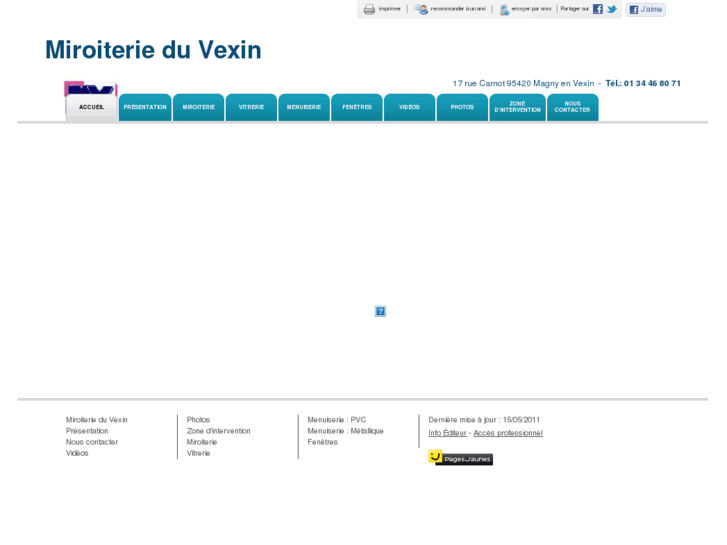The height and width of the screenshot is (545, 727).
Task: Click the Miroiterie du Vexin page title
Action: pyautogui.click(x=153, y=50)
